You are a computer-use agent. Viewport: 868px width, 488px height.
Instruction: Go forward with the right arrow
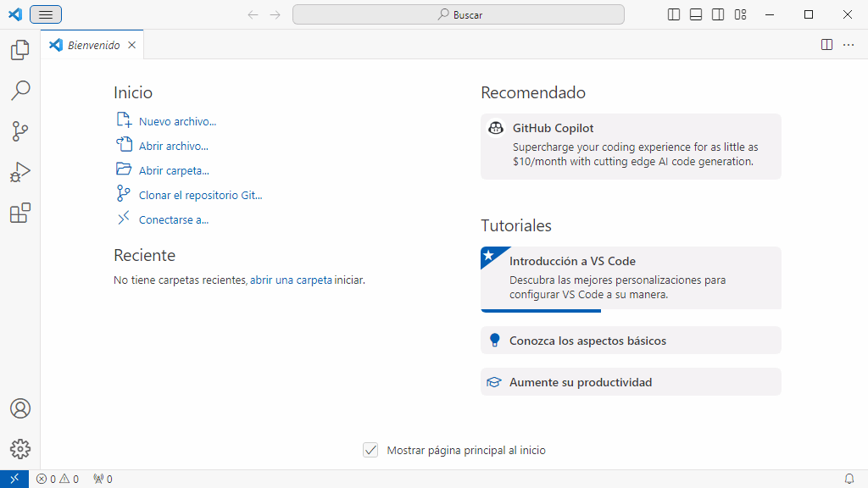(x=275, y=14)
